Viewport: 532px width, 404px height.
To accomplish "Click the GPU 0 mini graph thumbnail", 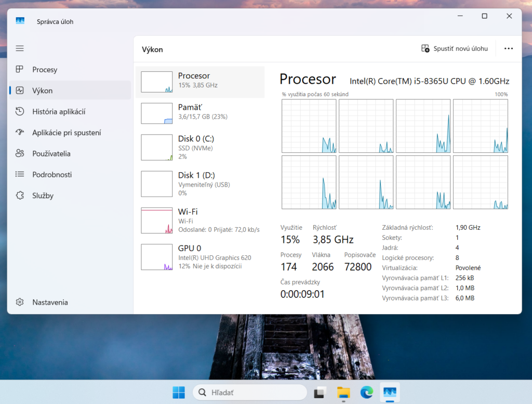I will coord(156,257).
